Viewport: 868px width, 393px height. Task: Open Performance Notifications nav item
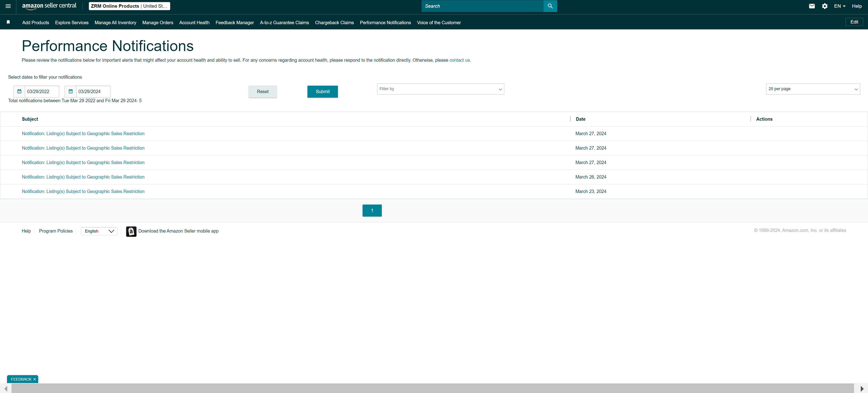(x=385, y=23)
